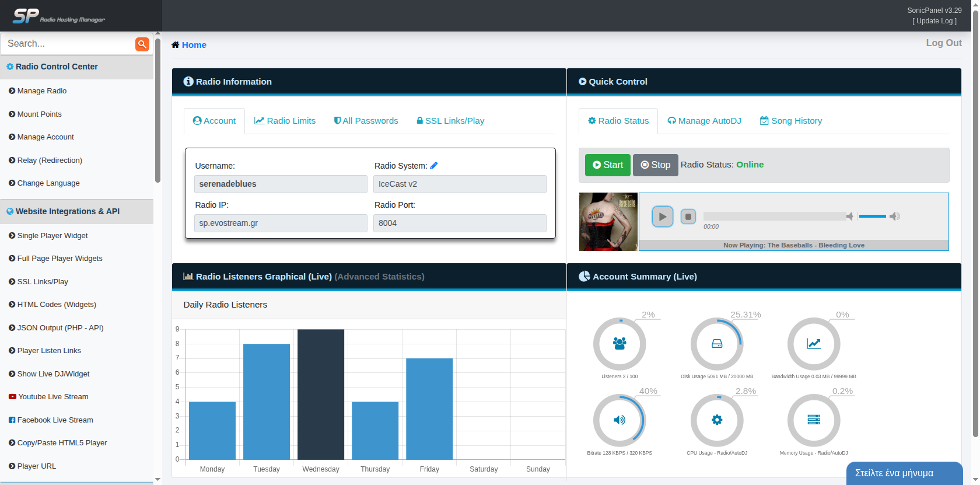Switch to the Radio Limits tab
The height and width of the screenshot is (485, 980).
[x=285, y=121]
